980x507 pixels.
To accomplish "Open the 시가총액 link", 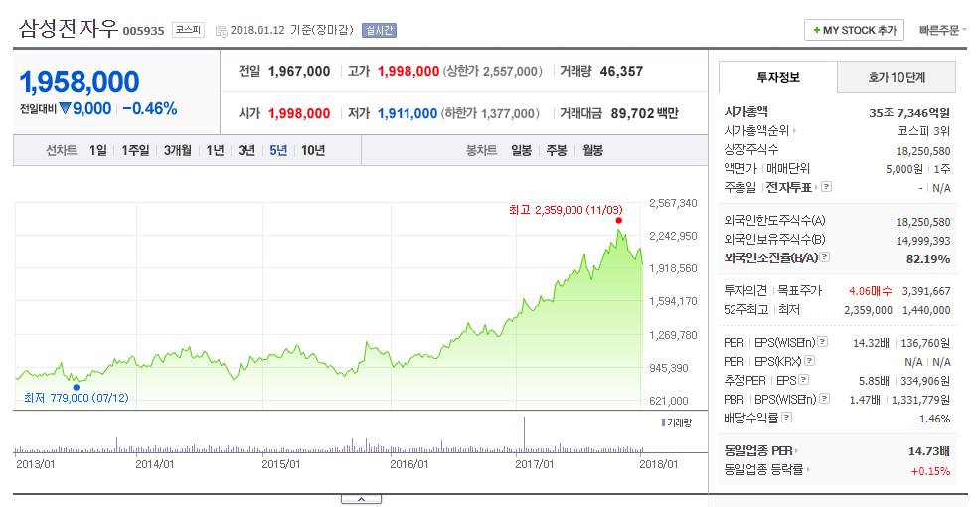I will click(x=745, y=112).
